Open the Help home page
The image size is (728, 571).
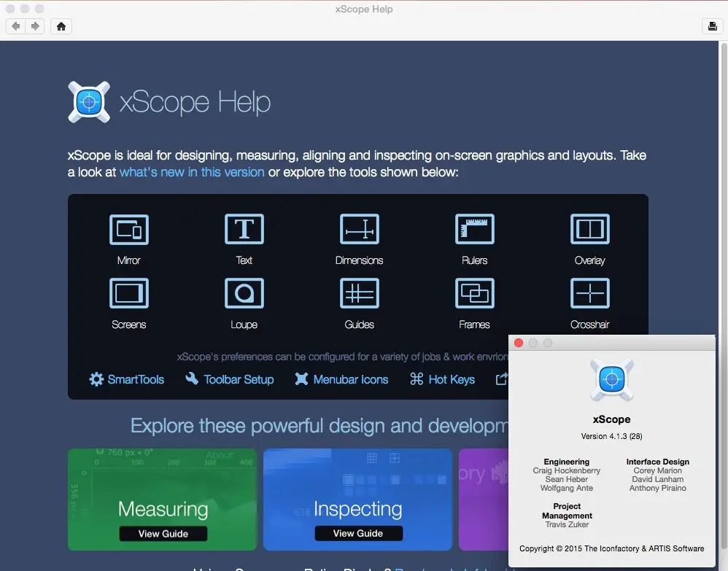click(61, 26)
